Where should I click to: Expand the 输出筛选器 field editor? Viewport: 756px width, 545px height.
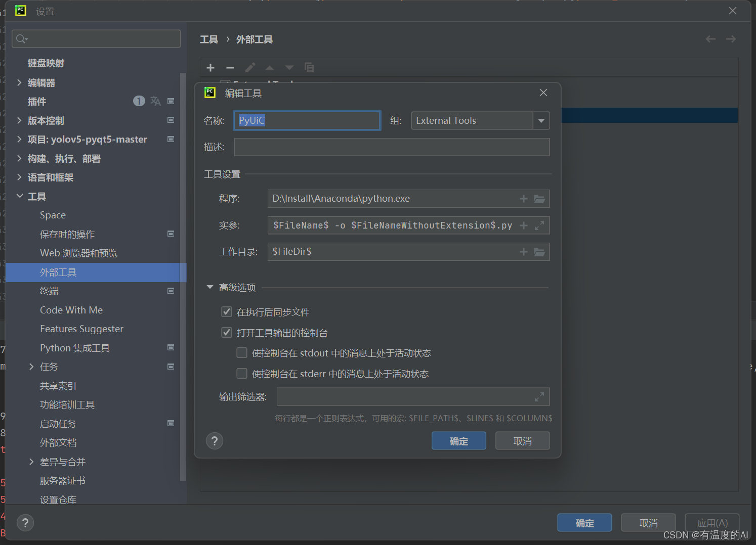(x=539, y=397)
